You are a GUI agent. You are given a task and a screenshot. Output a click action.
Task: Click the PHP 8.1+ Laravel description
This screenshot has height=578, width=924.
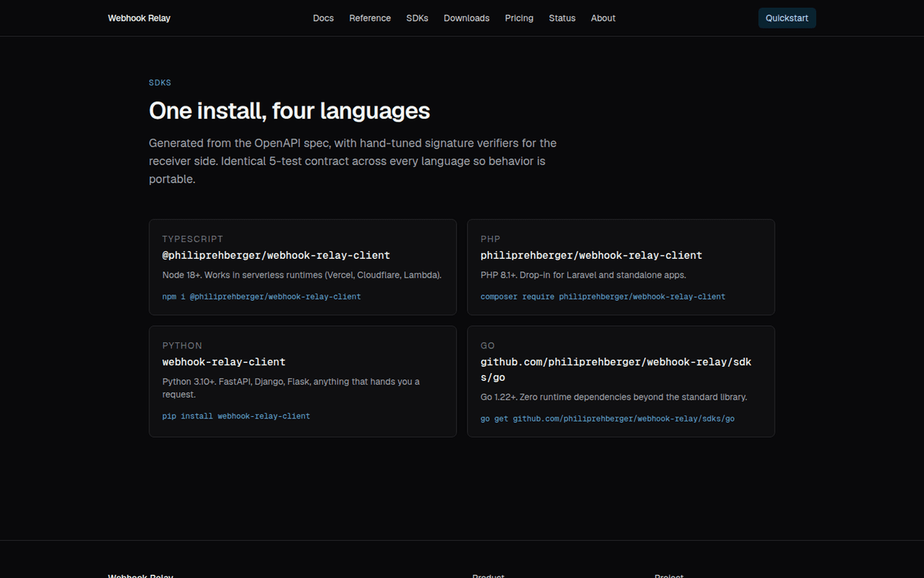pyautogui.click(x=583, y=275)
